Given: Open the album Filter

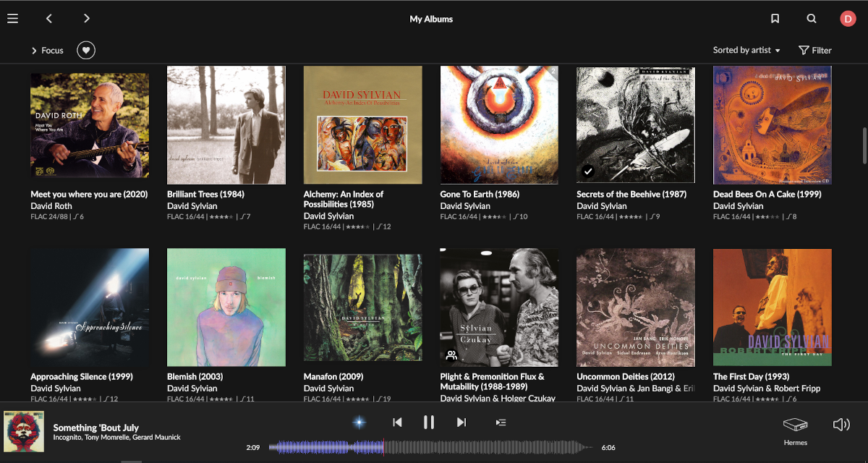Looking at the screenshot, I should tap(815, 50).
